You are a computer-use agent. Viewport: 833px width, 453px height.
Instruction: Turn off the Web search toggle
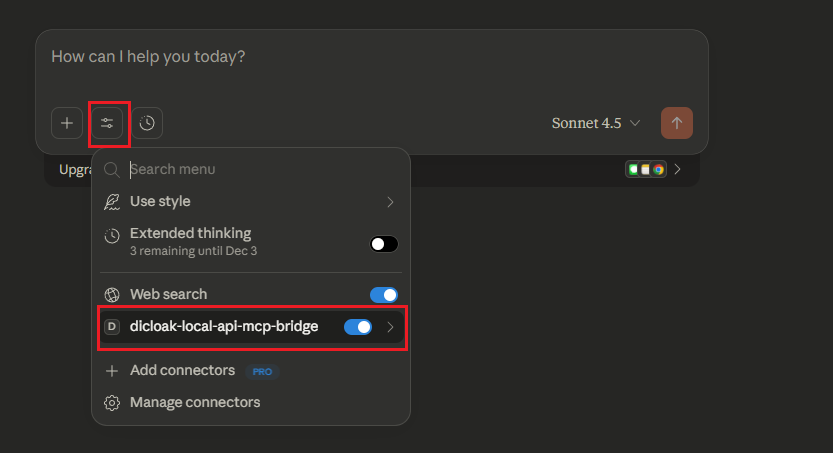click(x=384, y=295)
